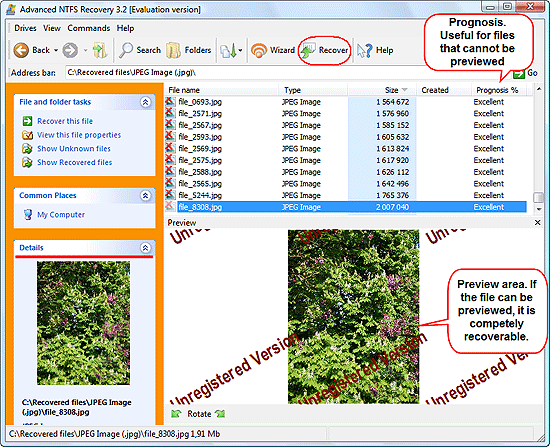The image size is (550, 447).
Task: Open the view mode dropdown arrow
Action: [240, 51]
